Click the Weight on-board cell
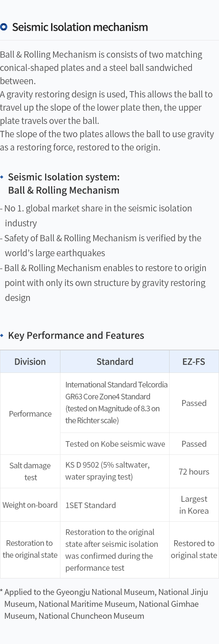219x644 pixels. 30,505
